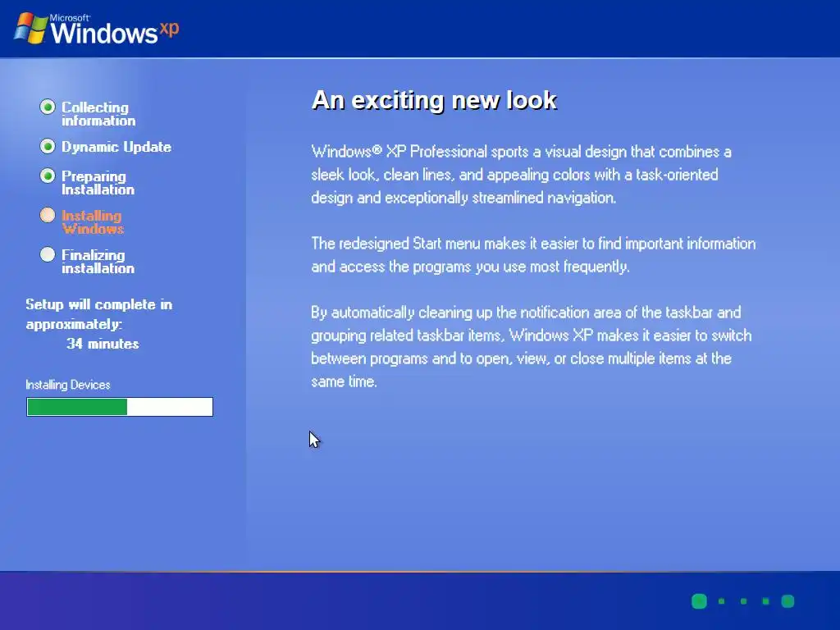
Task: Click the 'Preparing installation' step label
Action: pos(98,183)
